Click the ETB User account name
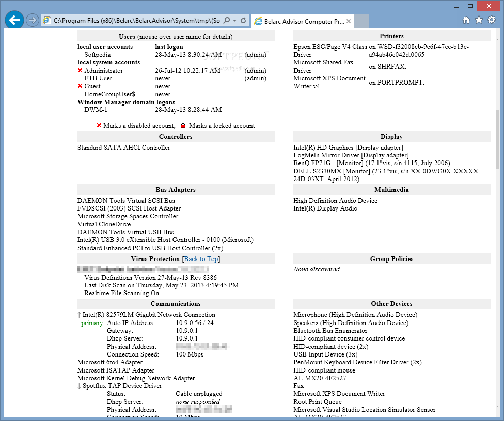The height and width of the screenshot is (421, 504). pos(98,78)
